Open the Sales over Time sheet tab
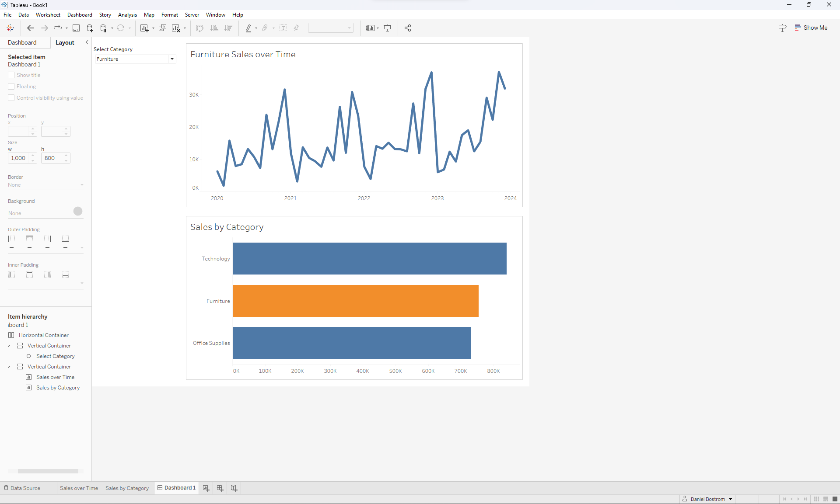 point(79,488)
